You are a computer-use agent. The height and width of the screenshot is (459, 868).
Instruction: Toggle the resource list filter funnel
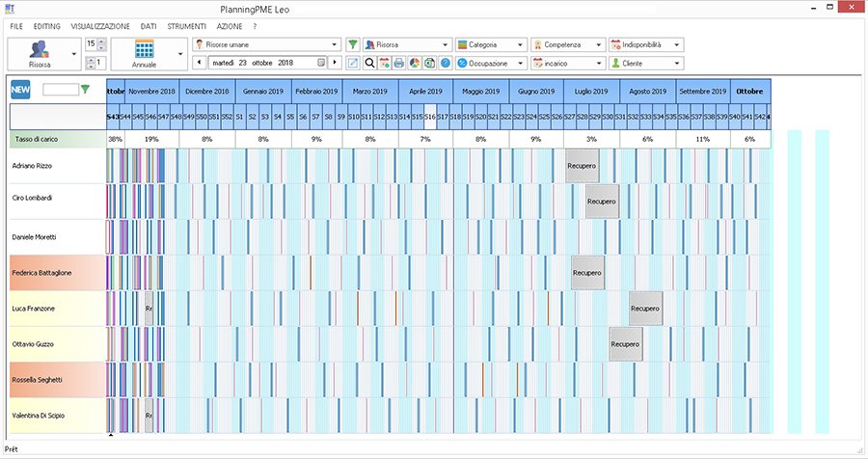pos(85,90)
